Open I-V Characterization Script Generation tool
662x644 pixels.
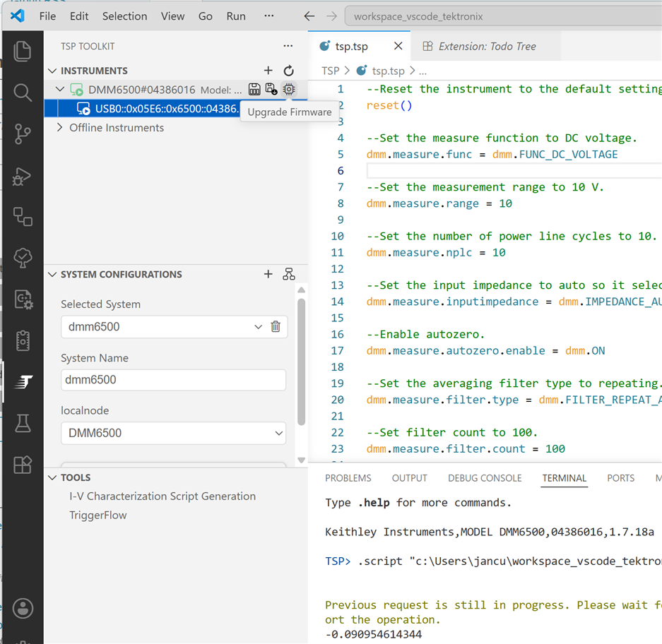point(162,496)
